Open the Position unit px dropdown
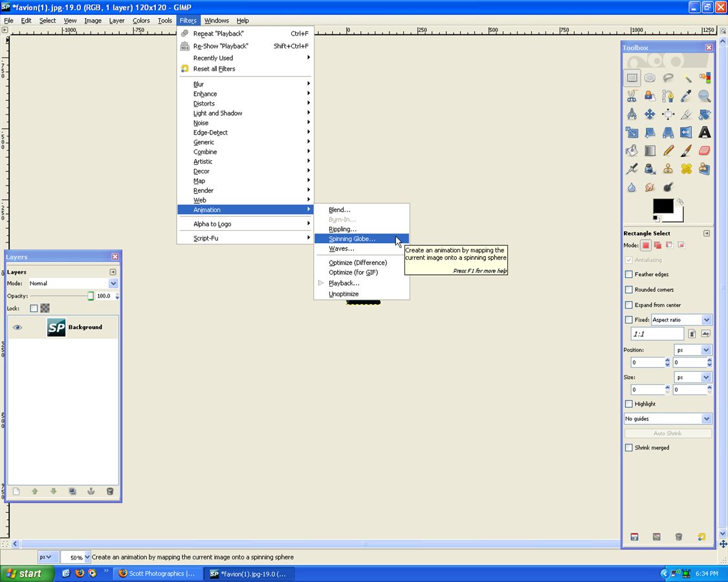The width and height of the screenshot is (728, 582). 692,350
